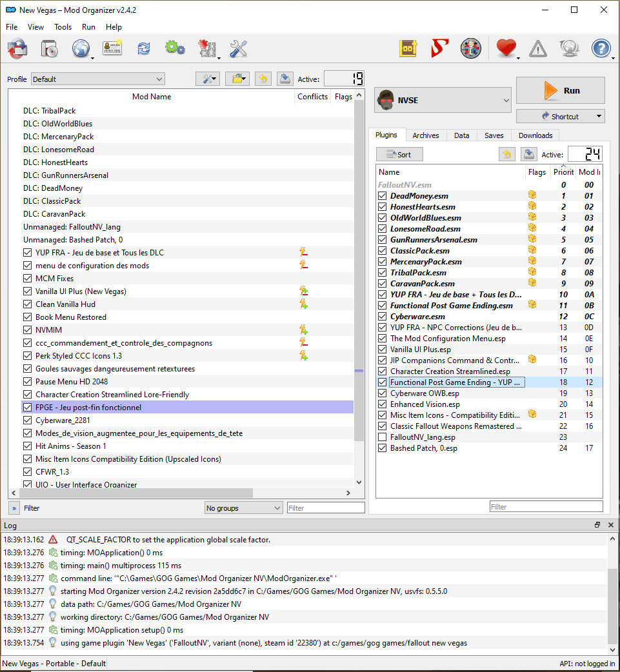Image resolution: width=620 pixels, height=672 pixels.
Task: Click the plugin list Filter input field
Action: click(x=546, y=506)
